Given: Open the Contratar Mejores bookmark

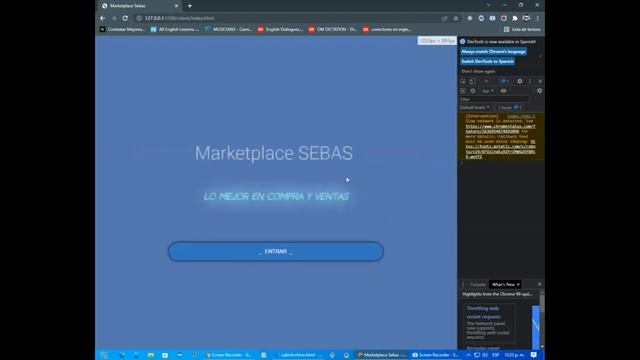Looking at the screenshot, I should point(122,29).
